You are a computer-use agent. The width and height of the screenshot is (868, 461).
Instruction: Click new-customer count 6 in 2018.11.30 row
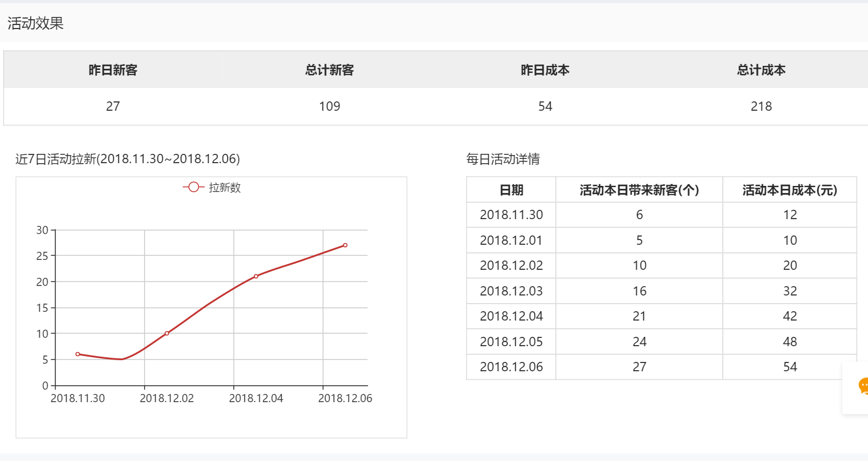click(x=639, y=215)
